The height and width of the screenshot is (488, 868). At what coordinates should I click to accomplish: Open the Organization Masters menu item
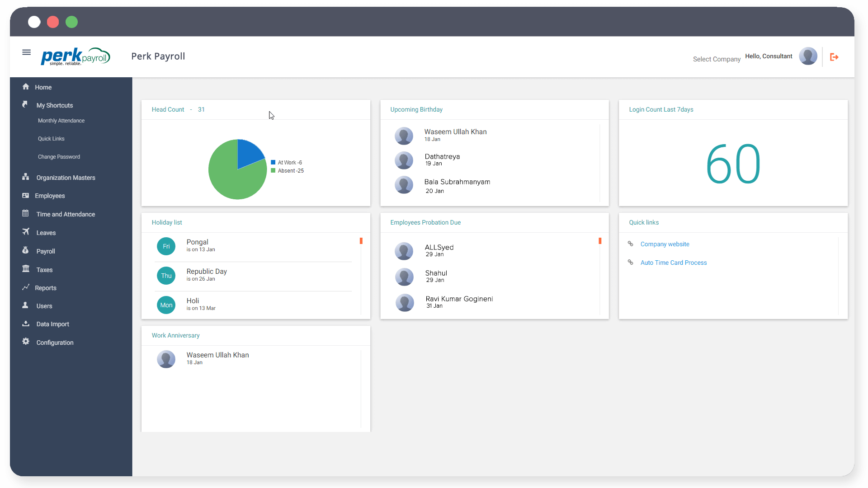click(66, 177)
